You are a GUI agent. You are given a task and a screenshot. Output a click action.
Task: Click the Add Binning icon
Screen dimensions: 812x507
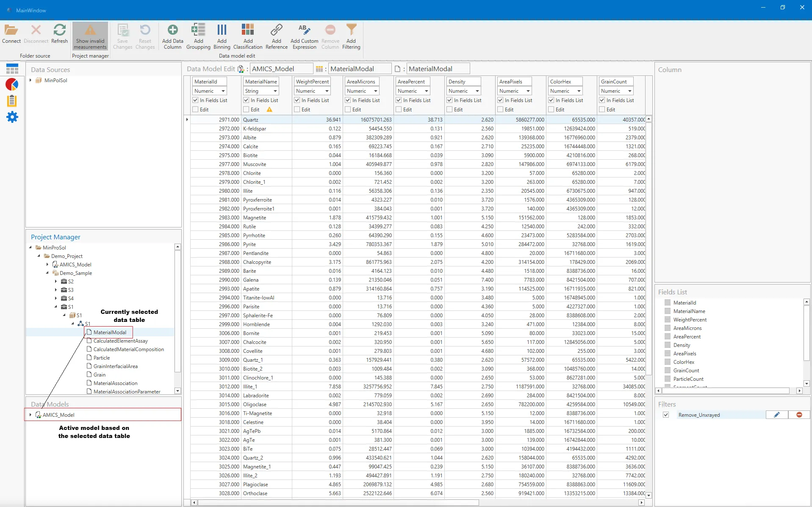[222, 30]
